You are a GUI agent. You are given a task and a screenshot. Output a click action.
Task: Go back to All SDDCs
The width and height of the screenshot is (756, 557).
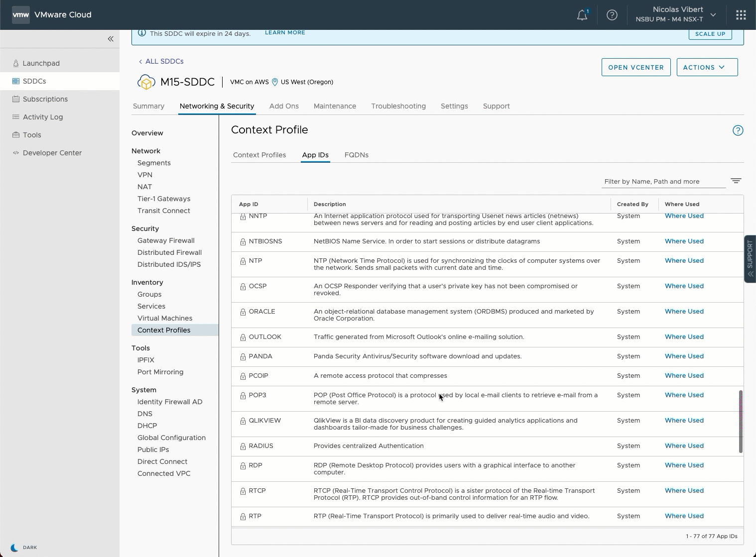[161, 61]
